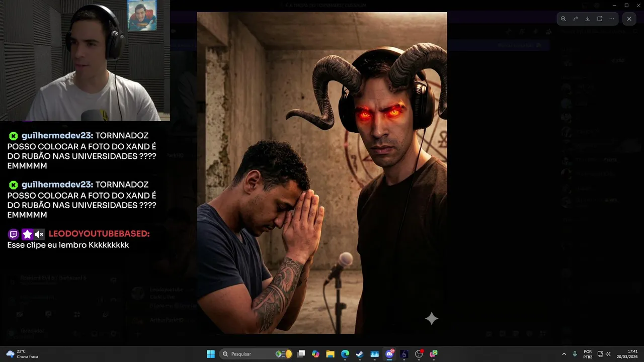The height and width of the screenshot is (362, 644).
Task: Maximize the Discord window
Action: point(626,5)
